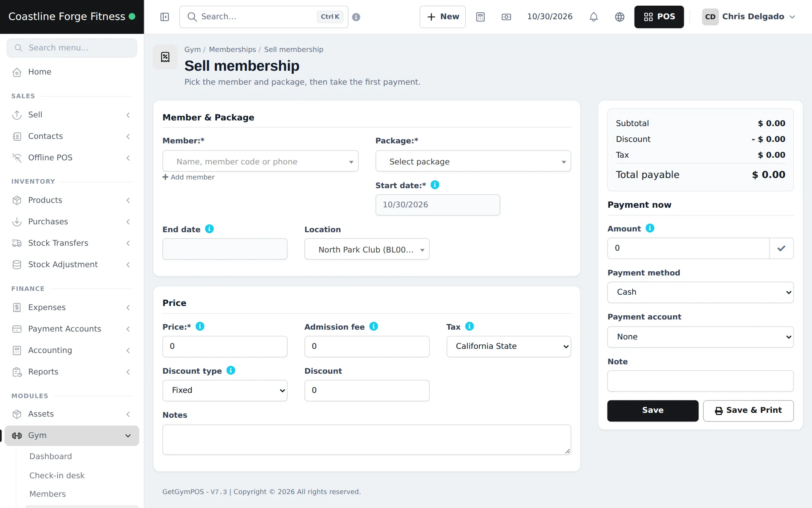Toggle the sidebar collapse icon
812x508 pixels.
pyautogui.click(x=165, y=17)
